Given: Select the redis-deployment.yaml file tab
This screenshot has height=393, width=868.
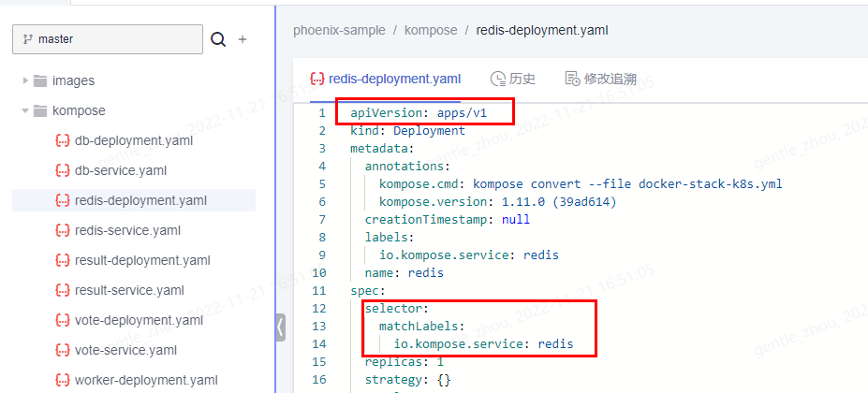Looking at the screenshot, I should click(384, 79).
